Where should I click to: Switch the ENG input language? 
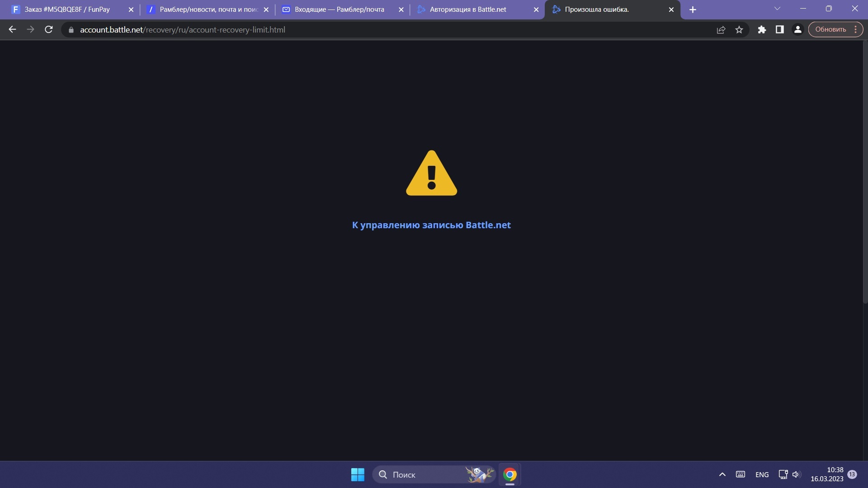pyautogui.click(x=762, y=474)
